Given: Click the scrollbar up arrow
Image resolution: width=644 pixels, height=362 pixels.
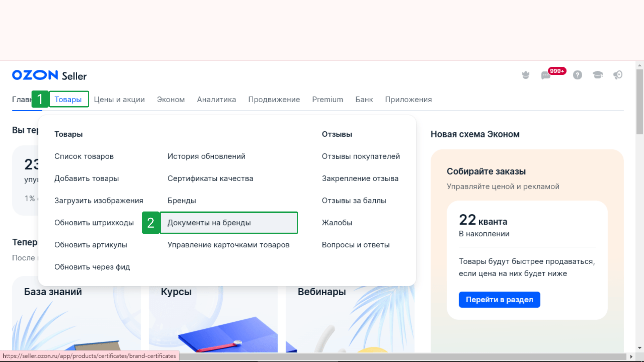Looking at the screenshot, I should (x=640, y=65).
